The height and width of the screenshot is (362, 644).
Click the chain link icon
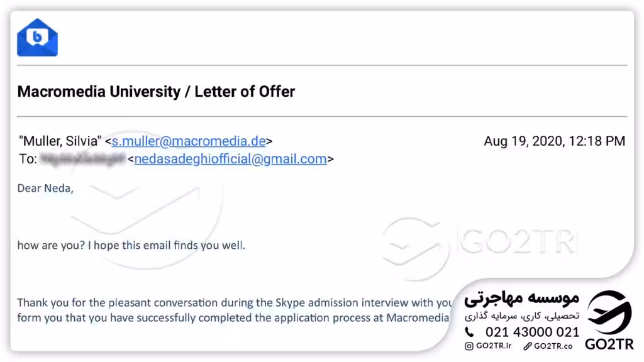click(x=527, y=346)
